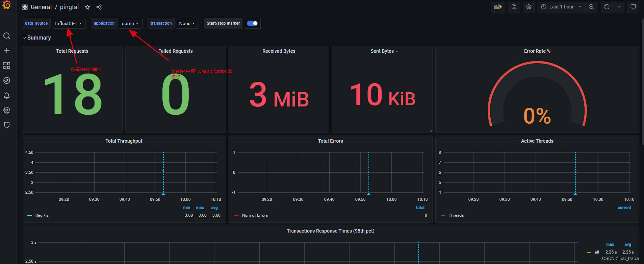Sort throughput legend by avg column

[214, 208]
